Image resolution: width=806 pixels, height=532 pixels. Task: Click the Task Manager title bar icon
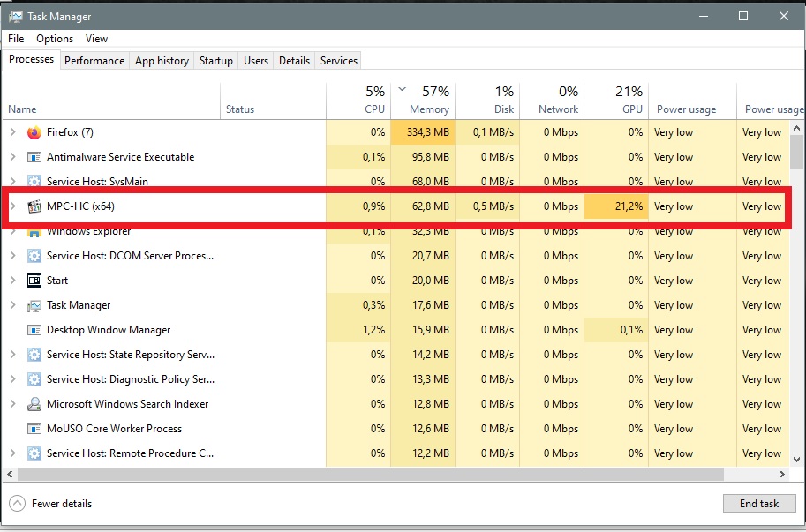(x=15, y=17)
